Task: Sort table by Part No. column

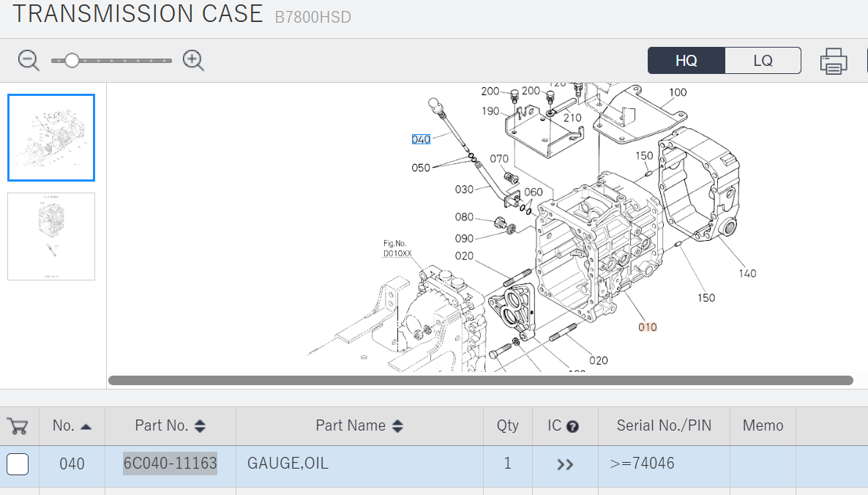Action: point(170,425)
